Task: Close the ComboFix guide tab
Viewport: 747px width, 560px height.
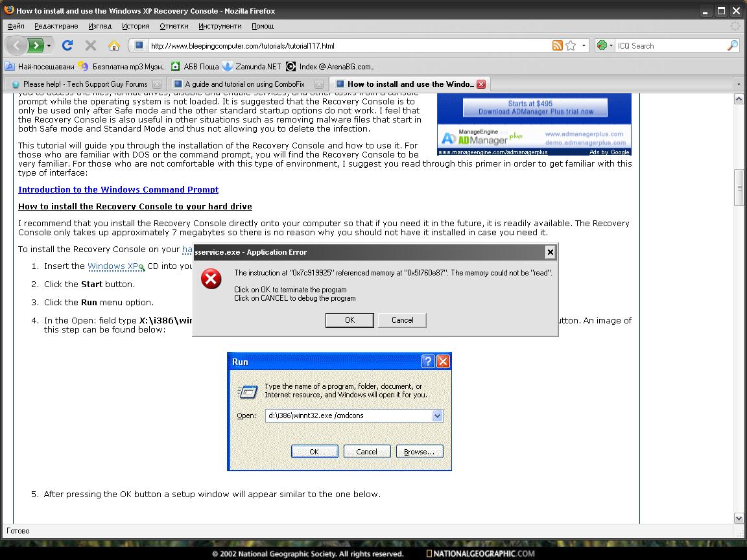Action: coord(319,84)
